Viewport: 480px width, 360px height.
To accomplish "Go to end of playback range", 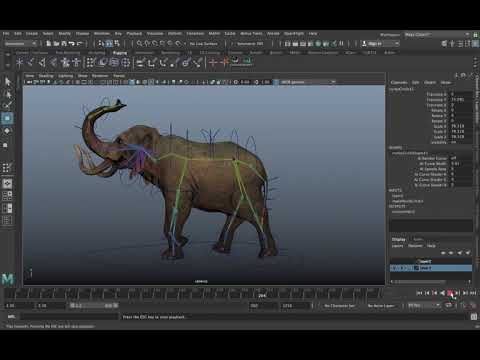I will (473, 293).
